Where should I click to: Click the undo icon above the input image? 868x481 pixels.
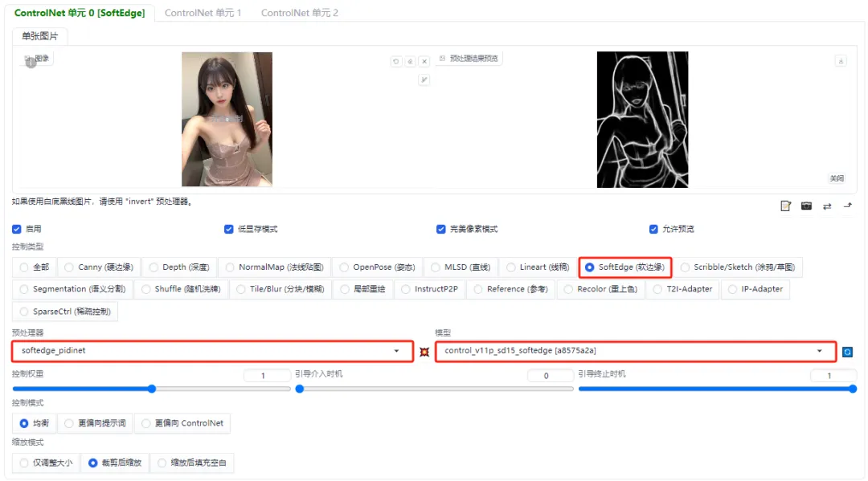coord(396,61)
